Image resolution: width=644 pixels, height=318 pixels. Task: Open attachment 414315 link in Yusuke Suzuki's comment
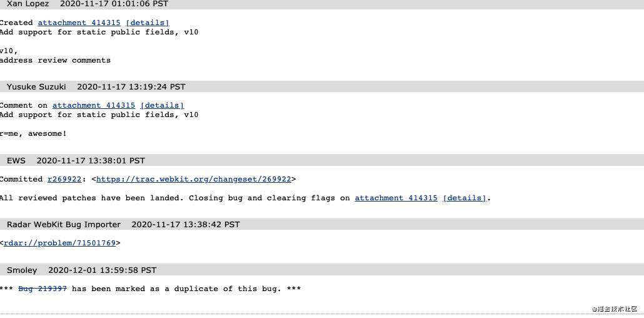click(x=94, y=105)
